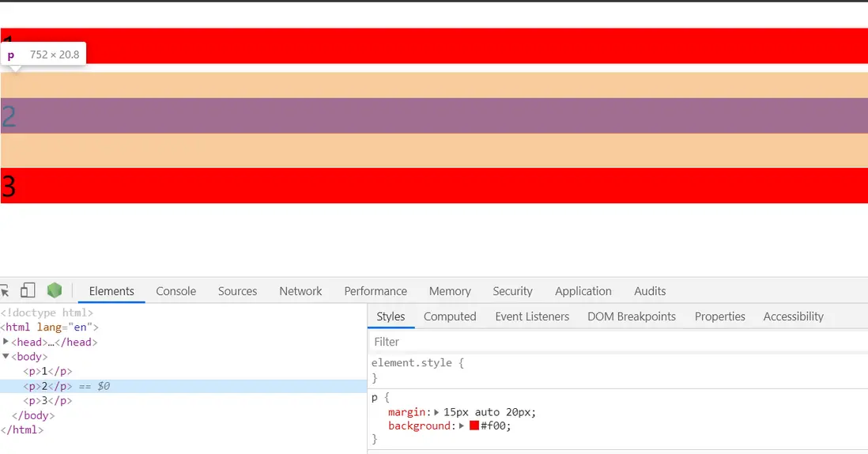This screenshot has width=868, height=454.
Task: Switch to the Application tab
Action: tap(583, 291)
